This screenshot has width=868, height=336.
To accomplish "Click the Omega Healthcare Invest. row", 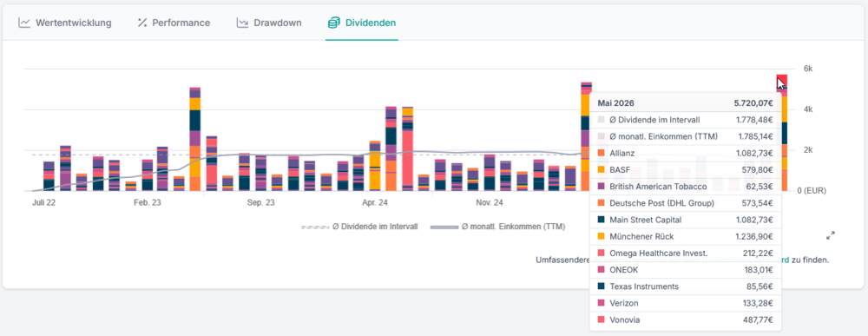I will [686, 253].
